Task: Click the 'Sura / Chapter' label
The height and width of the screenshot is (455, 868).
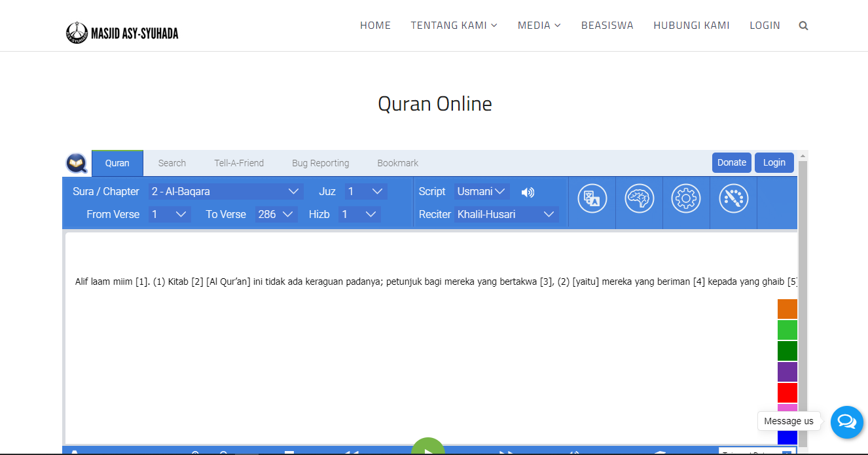Action: point(106,192)
